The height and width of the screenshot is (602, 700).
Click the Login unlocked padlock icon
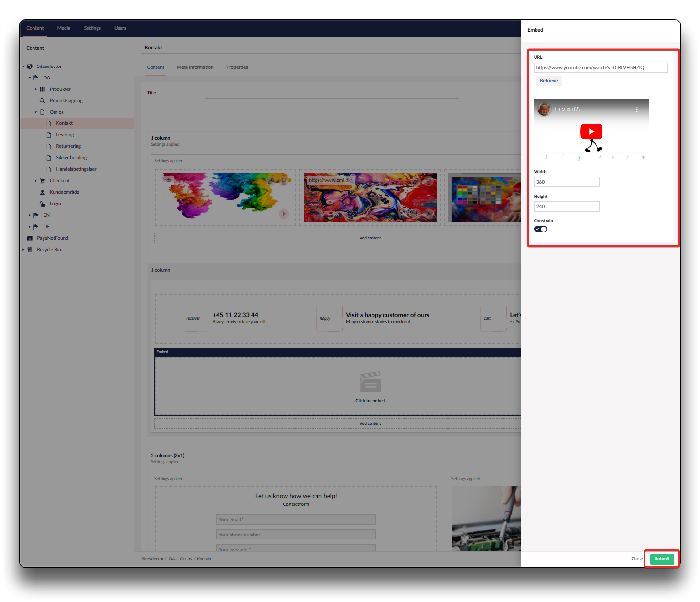[x=42, y=204]
